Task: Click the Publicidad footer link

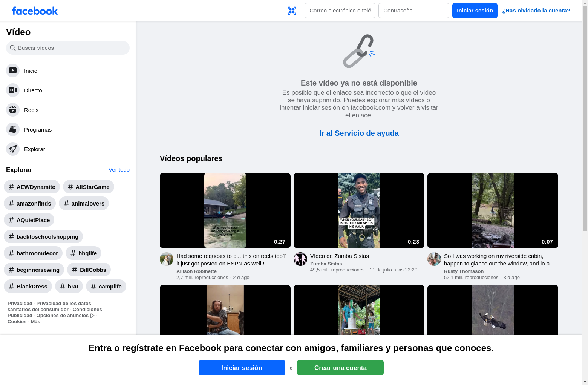Action: pyautogui.click(x=20, y=316)
